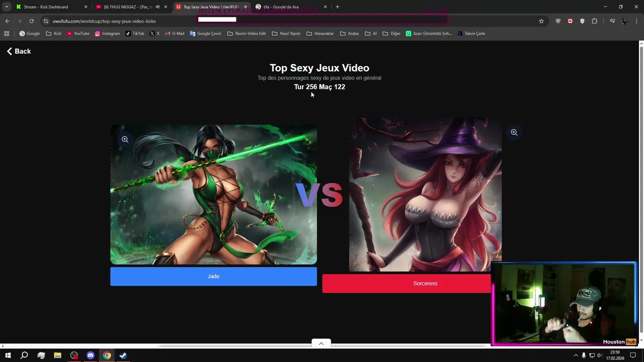Open the red extension icon in toolbar
The height and width of the screenshot is (362, 644).
point(570,21)
